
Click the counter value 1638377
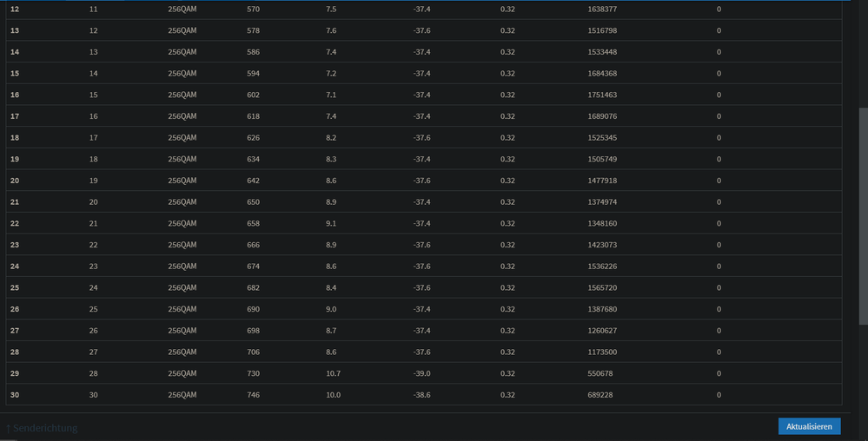point(602,10)
